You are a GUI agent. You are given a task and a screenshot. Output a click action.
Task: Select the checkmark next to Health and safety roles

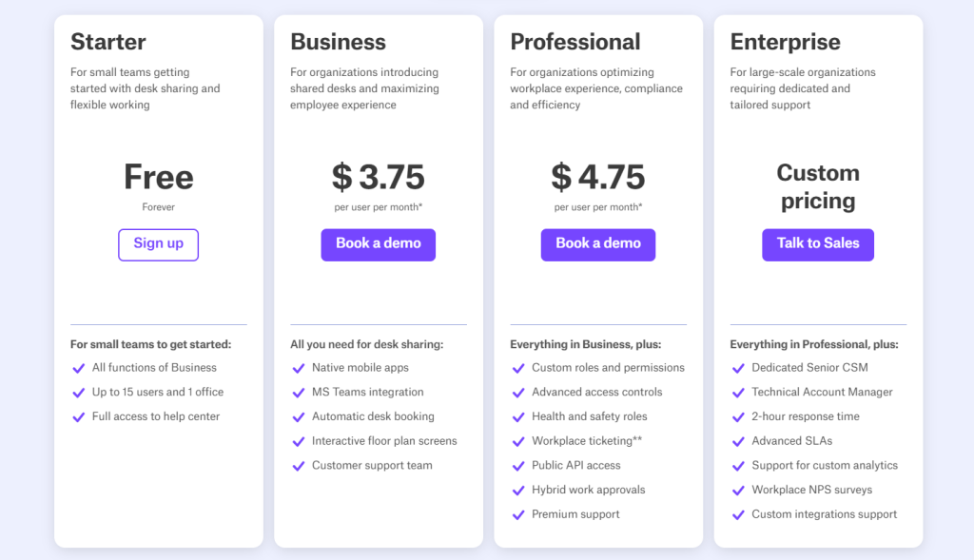518,416
